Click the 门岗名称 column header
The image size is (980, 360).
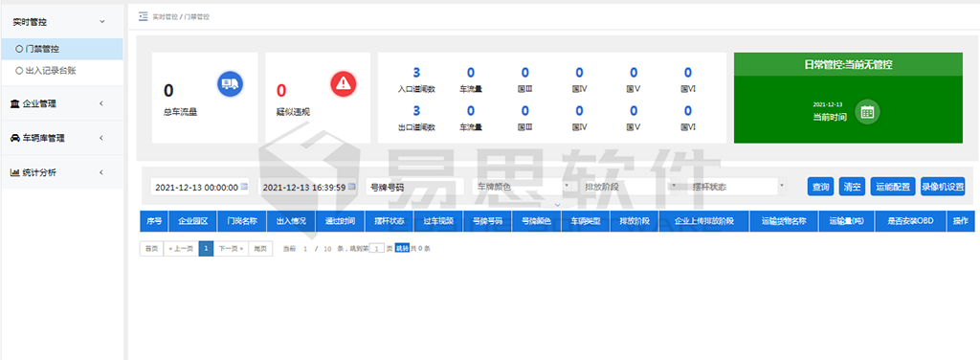pyautogui.click(x=242, y=221)
